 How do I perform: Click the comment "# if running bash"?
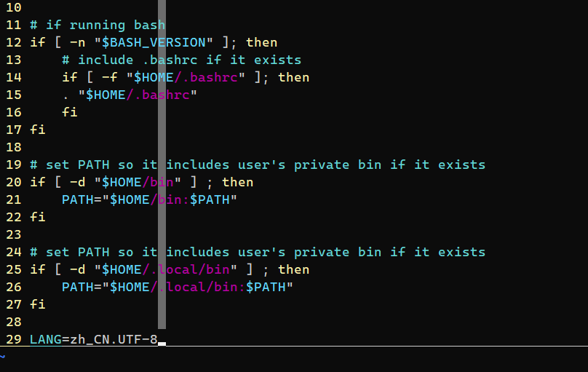98,25
